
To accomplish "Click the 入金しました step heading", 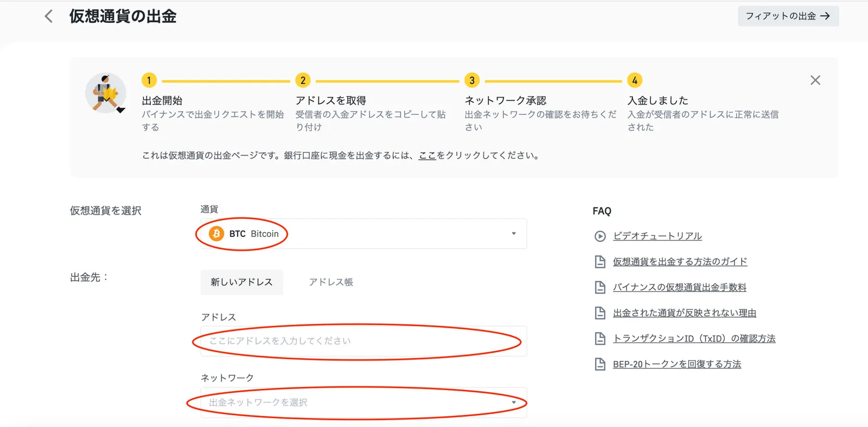I will [658, 100].
